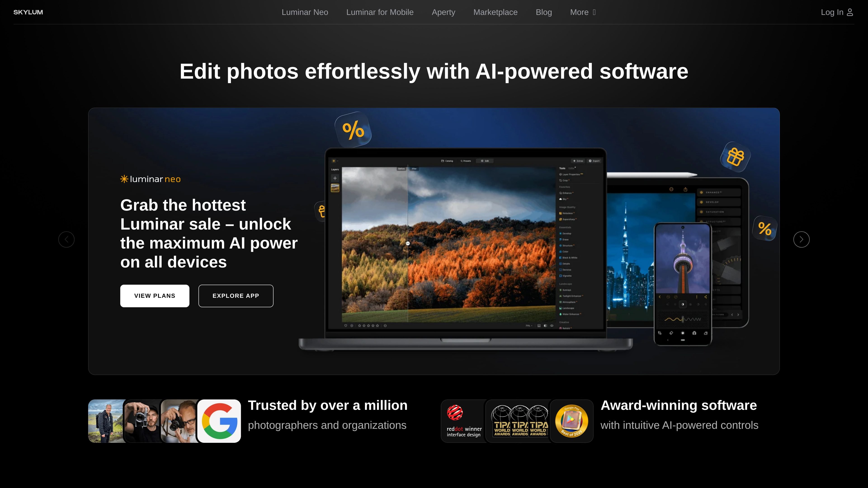Viewport: 868px width, 488px height.
Task: Advance to the next carousel slide
Action: tap(801, 239)
